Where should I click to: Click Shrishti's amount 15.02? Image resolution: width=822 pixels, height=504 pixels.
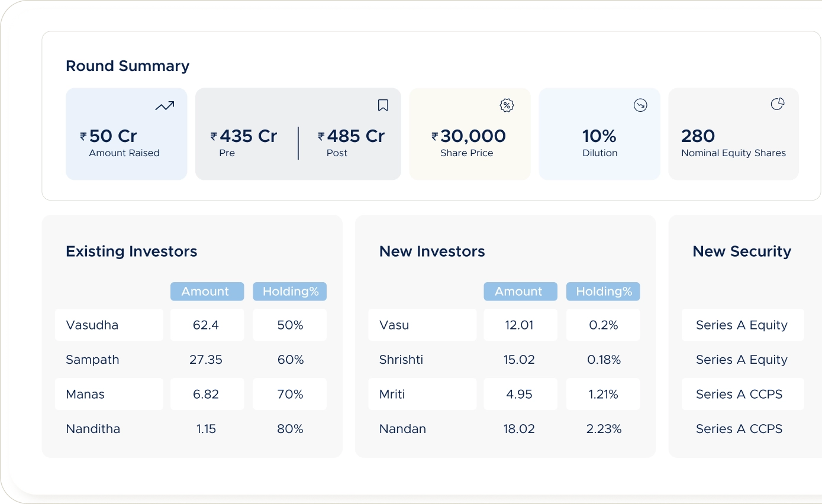tap(519, 360)
